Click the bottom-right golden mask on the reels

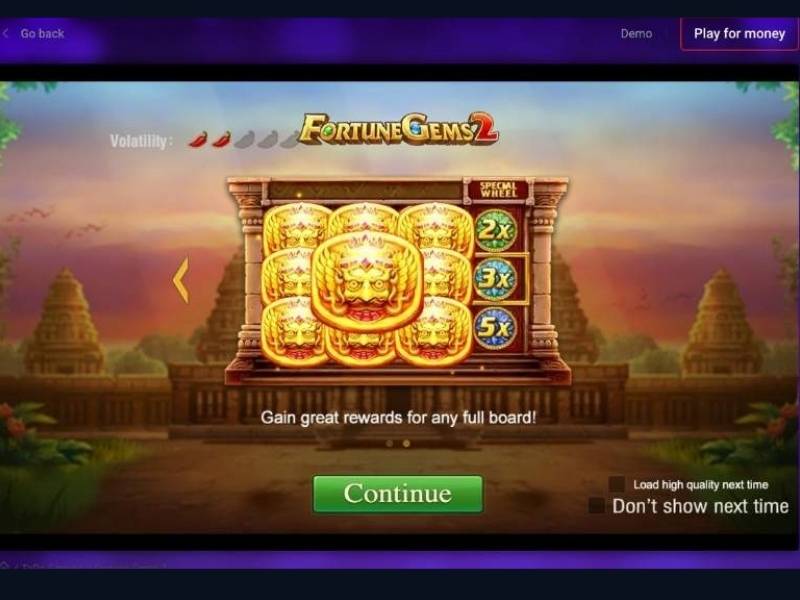coord(435,332)
